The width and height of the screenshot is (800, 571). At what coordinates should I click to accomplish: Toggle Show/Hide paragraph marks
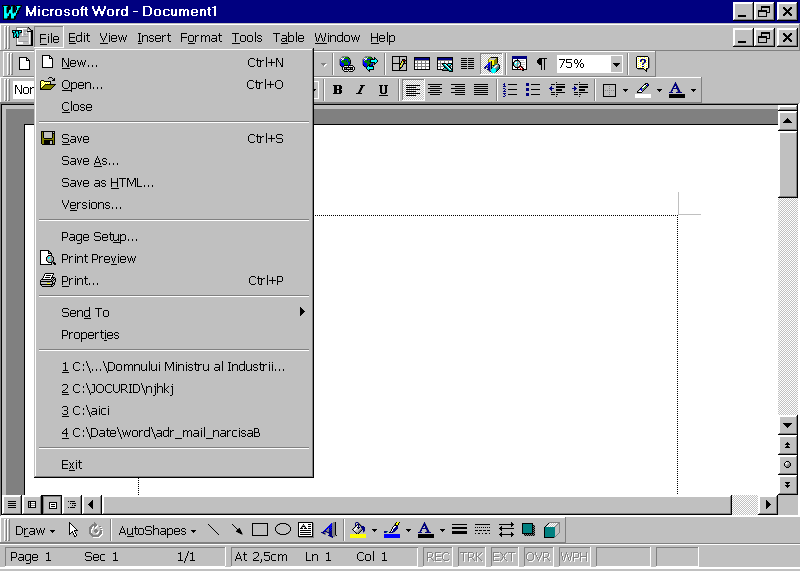[x=542, y=64]
